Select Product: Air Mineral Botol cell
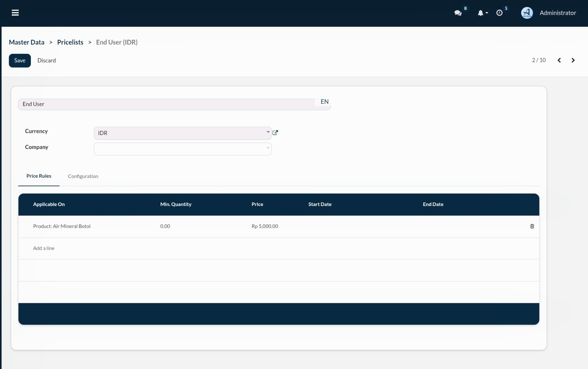588x369 pixels. pyautogui.click(x=62, y=227)
